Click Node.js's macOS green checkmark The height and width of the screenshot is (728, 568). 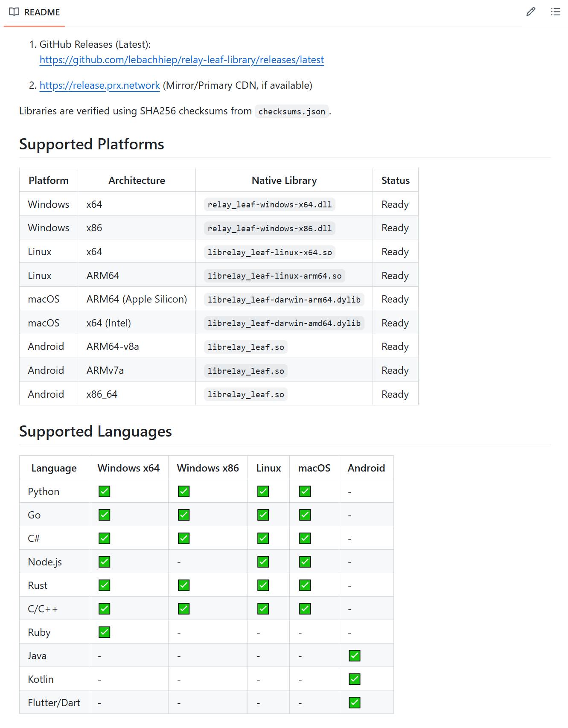click(x=305, y=562)
